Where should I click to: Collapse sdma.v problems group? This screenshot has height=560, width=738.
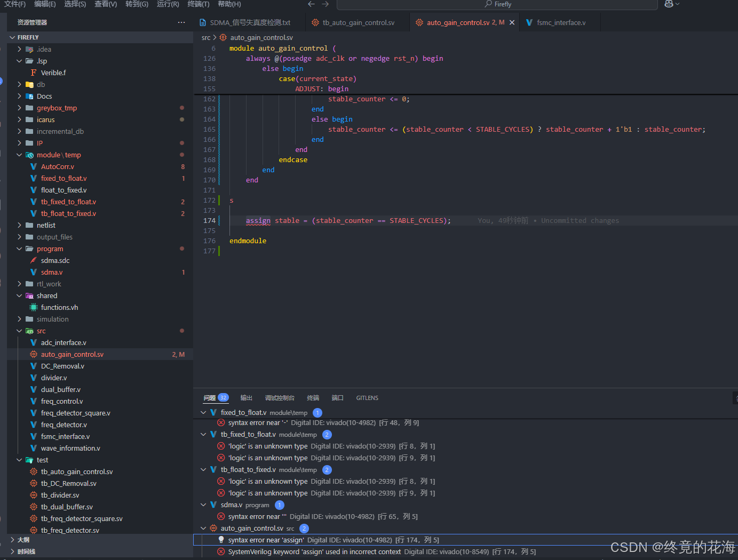203,505
